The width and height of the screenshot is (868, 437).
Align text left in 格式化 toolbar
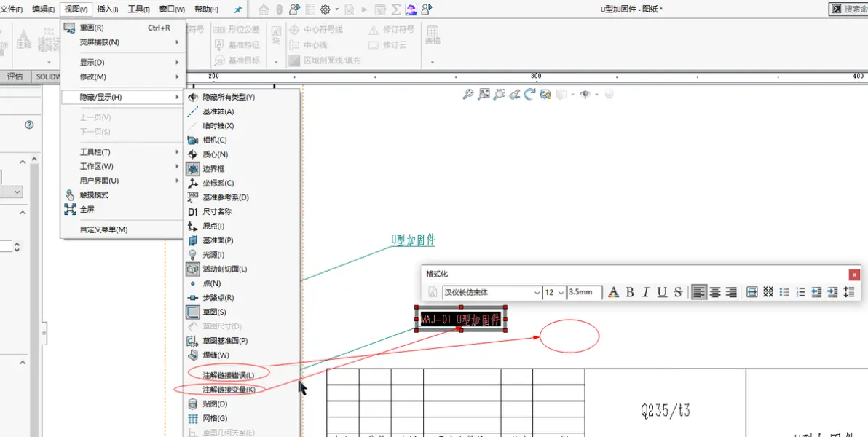pos(700,292)
